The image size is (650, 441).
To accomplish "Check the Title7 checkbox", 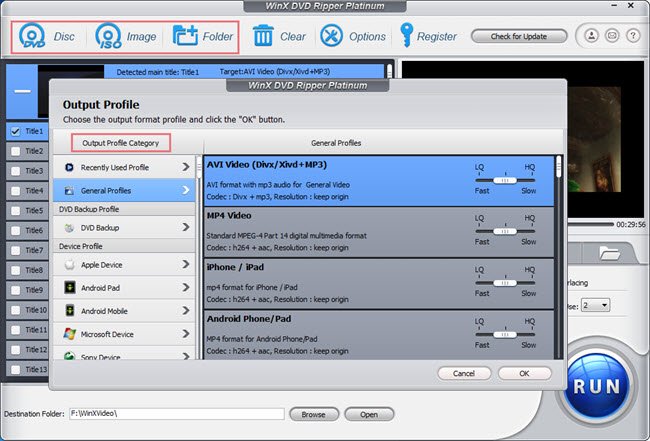I will (15, 250).
